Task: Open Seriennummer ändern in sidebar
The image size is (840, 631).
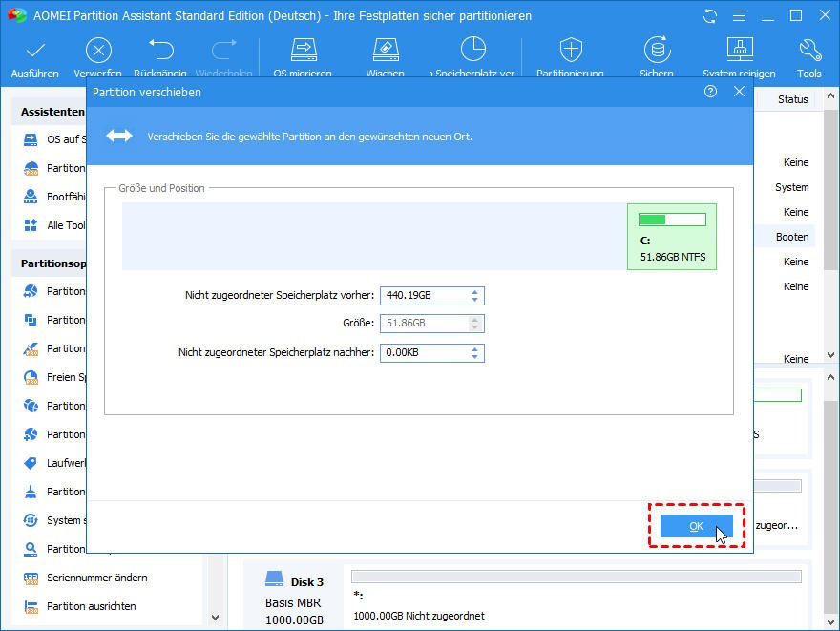Action: (x=97, y=578)
